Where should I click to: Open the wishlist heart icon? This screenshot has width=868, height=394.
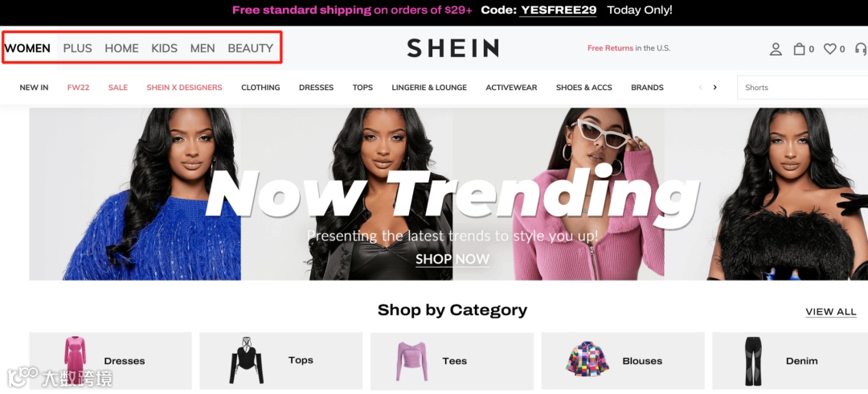[829, 49]
